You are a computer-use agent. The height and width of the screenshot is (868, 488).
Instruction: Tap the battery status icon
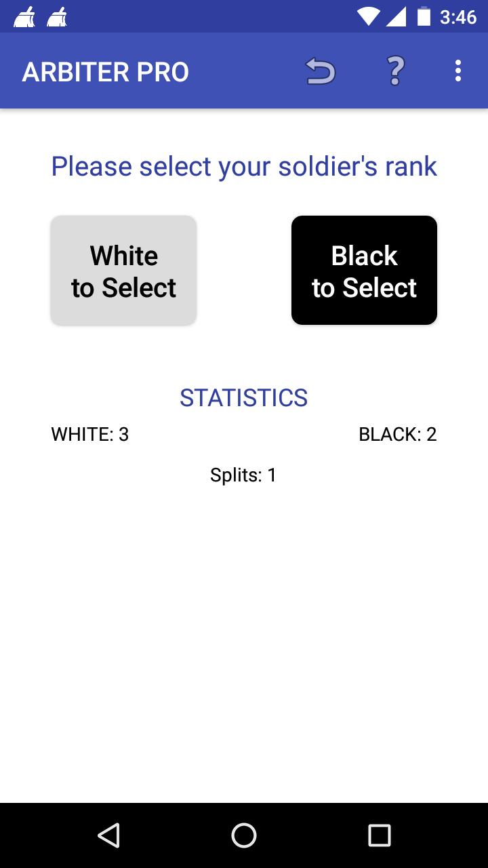tap(424, 16)
